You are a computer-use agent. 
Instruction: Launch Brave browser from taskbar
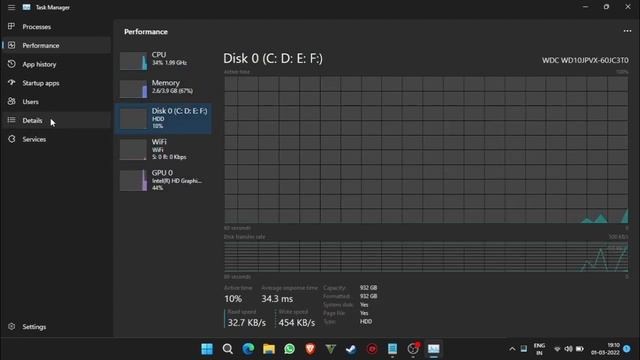click(x=310, y=349)
